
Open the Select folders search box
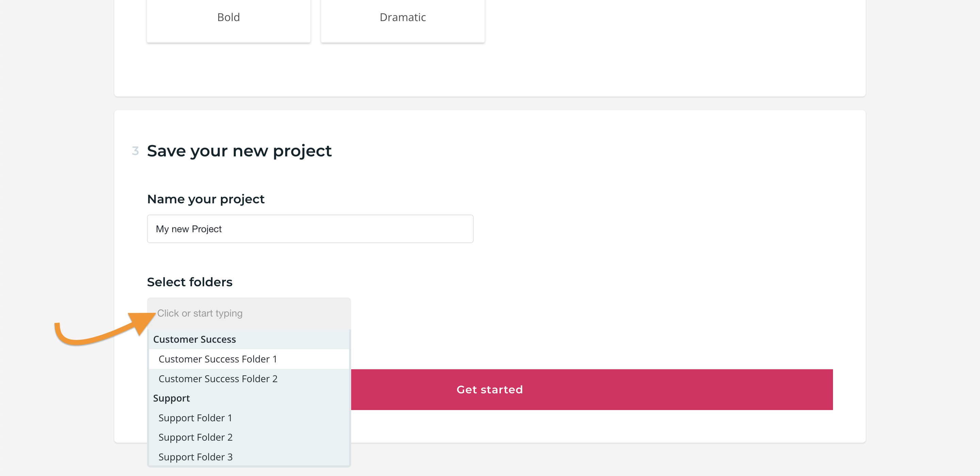[249, 313]
